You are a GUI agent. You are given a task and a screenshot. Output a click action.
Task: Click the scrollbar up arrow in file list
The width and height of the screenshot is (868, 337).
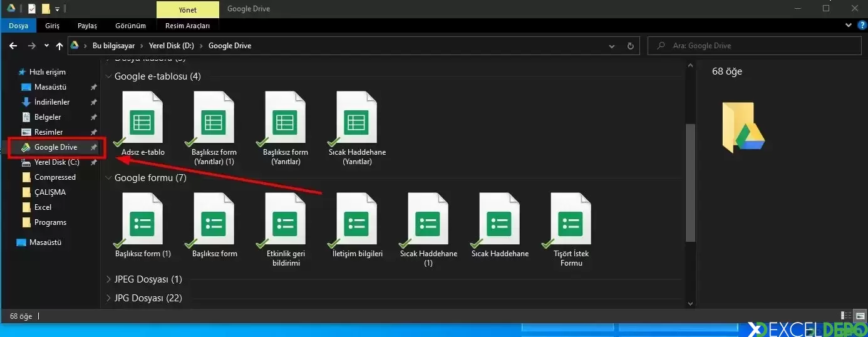click(x=691, y=65)
